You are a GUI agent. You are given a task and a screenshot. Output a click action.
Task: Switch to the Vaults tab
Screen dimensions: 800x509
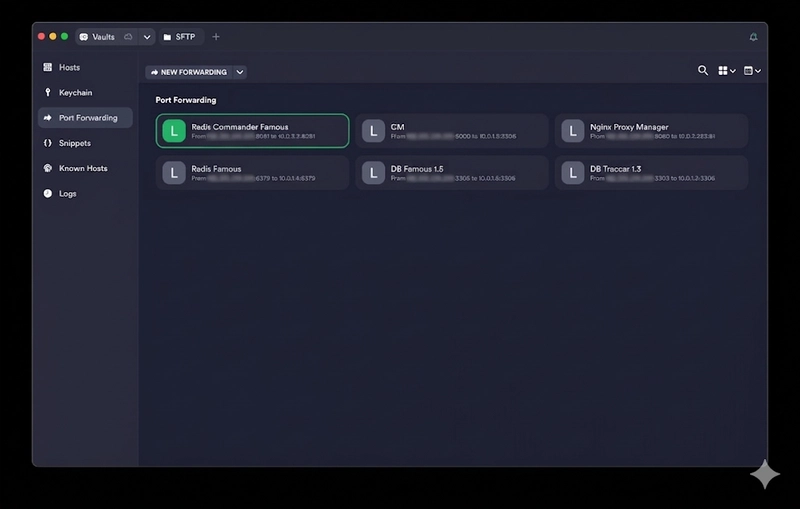[105, 37]
